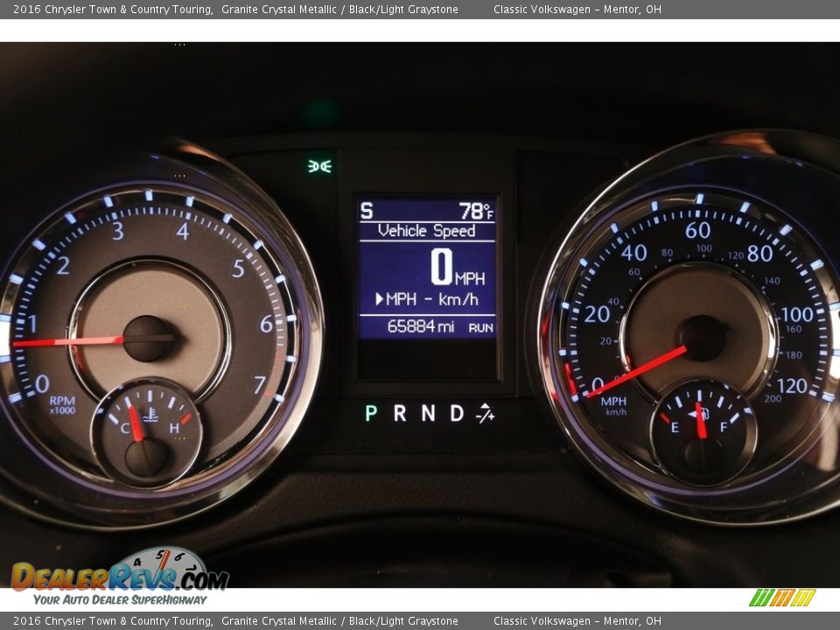This screenshot has width=840, height=630.
Task: Click the DealerRevs.com logo
Action: pyautogui.click(x=120, y=577)
